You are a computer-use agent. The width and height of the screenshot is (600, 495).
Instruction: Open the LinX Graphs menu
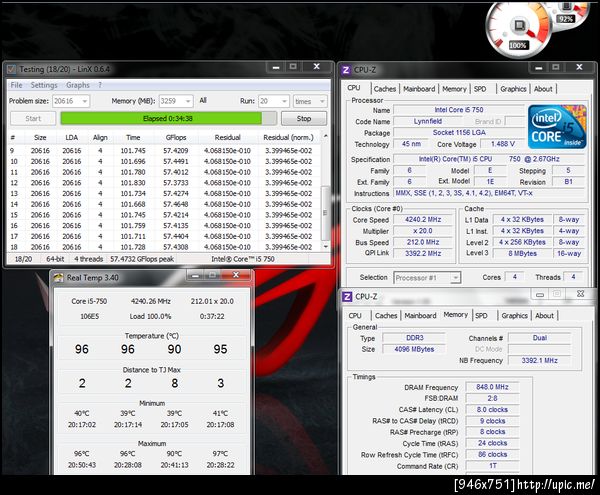(x=78, y=85)
